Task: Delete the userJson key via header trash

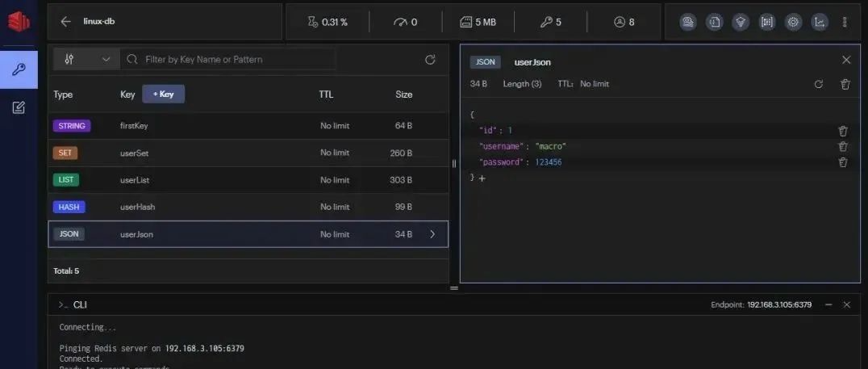Action: point(845,84)
